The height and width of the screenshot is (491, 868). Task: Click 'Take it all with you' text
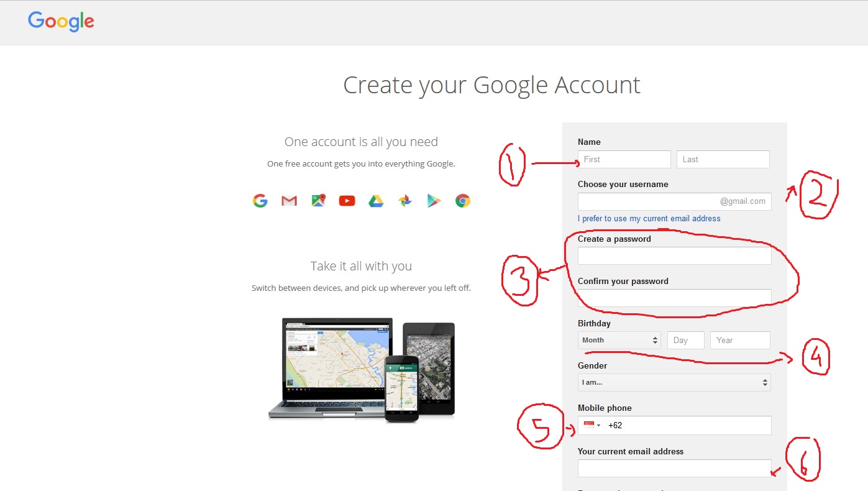[361, 266]
